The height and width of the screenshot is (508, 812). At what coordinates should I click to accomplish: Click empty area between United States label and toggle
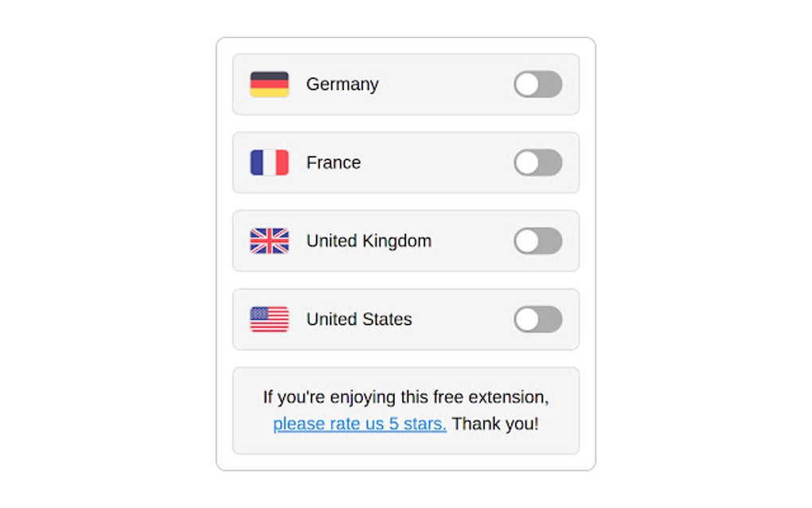point(463,319)
